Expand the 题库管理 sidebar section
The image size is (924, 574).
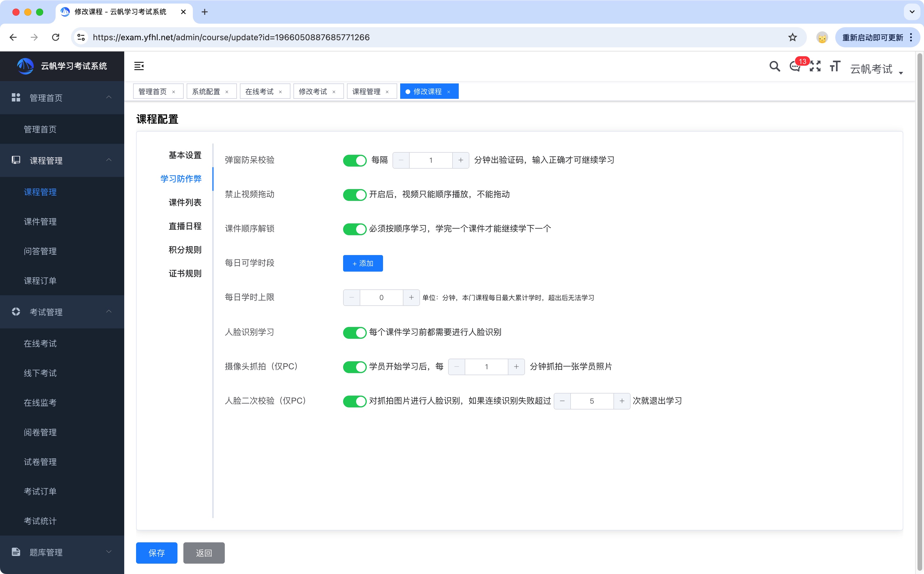tap(109, 552)
